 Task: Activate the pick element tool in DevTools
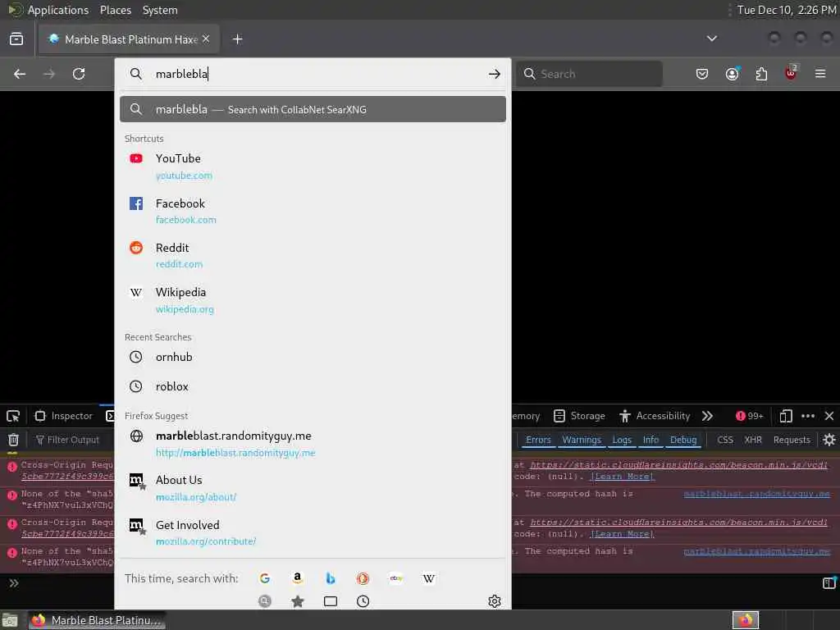(13, 416)
